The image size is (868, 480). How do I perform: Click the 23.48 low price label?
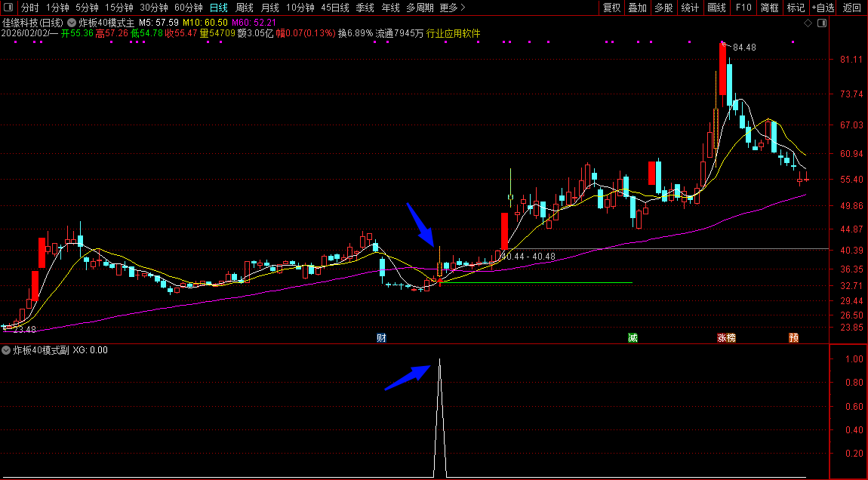coord(24,329)
